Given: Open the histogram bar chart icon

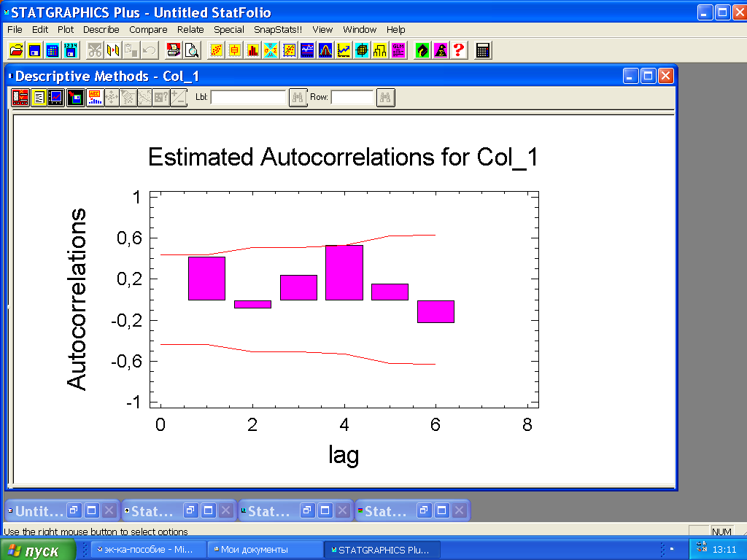Looking at the screenshot, I should click(252, 50).
